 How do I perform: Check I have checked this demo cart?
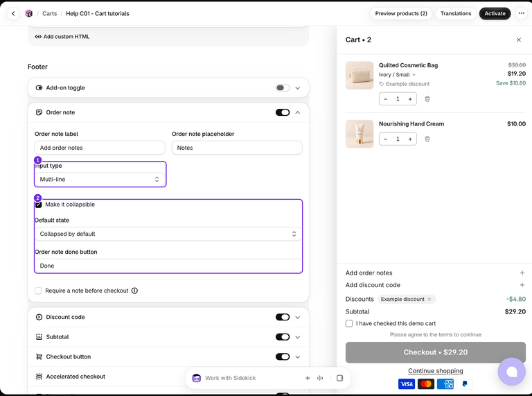[349, 323]
